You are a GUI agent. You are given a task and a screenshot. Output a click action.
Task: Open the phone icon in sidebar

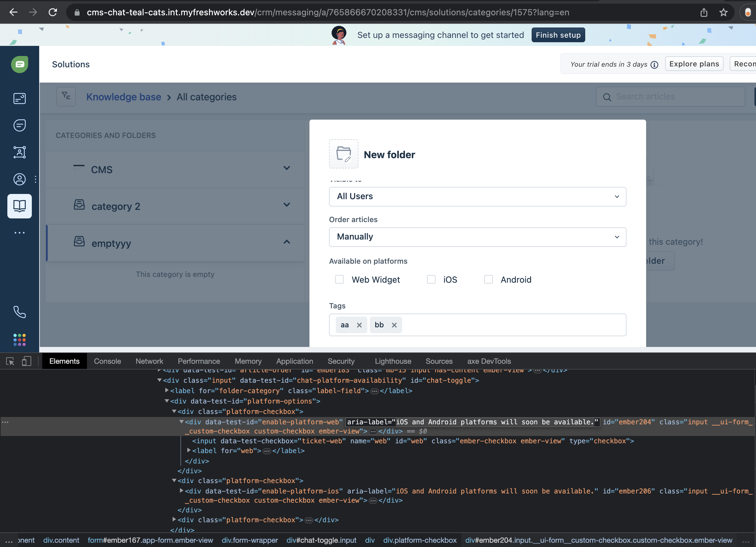19,312
